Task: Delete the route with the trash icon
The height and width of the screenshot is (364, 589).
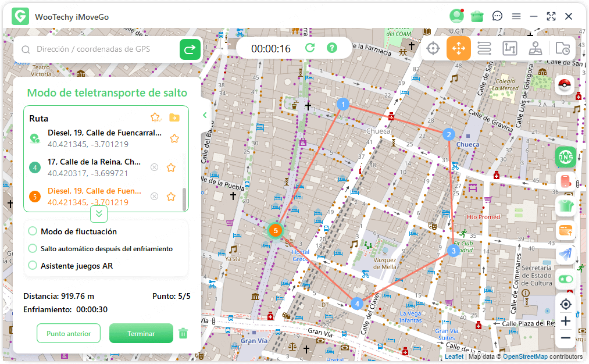Action: click(x=183, y=333)
